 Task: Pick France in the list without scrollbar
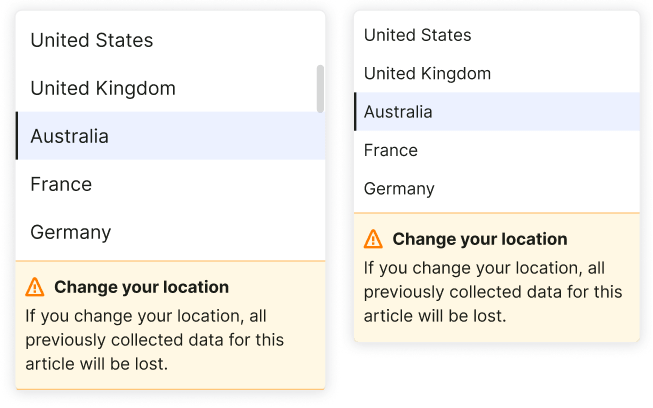coord(497,150)
